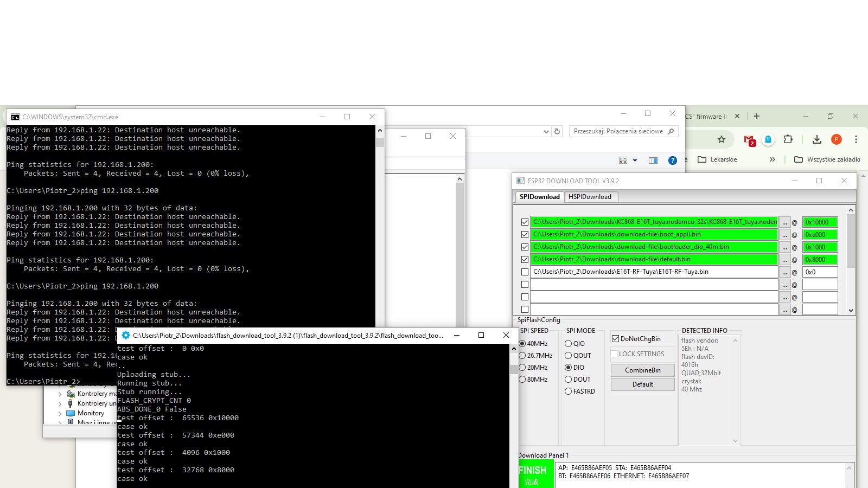Uncheck the boot_app0.bin file checkbox

(525, 235)
